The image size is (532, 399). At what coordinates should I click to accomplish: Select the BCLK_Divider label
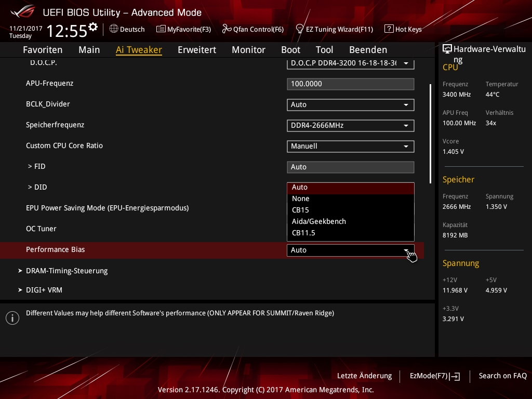[48, 104]
